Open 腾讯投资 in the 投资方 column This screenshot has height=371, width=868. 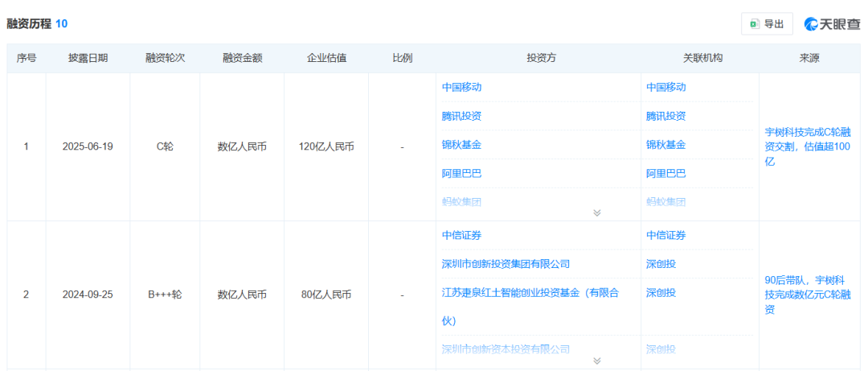(461, 116)
